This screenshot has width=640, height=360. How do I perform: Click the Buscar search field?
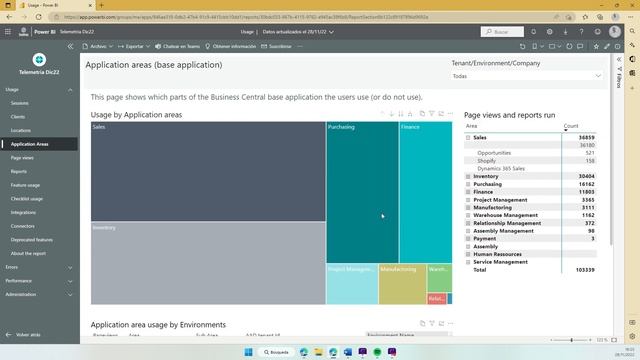pyautogui.click(x=502, y=32)
